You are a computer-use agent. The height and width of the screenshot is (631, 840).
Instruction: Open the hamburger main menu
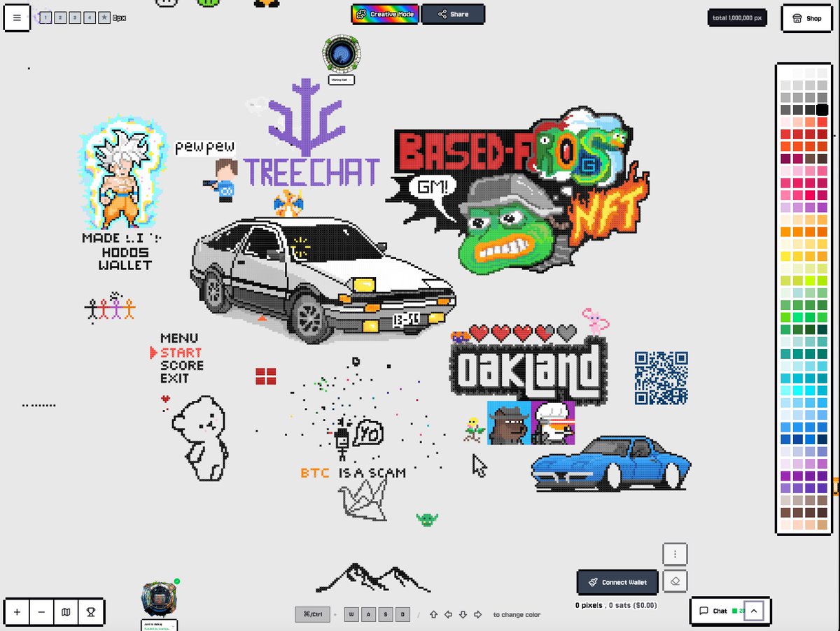point(17,17)
